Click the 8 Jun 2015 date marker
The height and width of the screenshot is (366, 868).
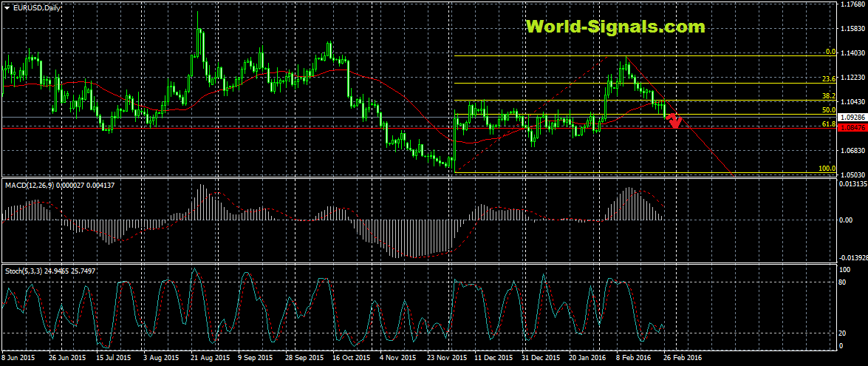pos(20,356)
